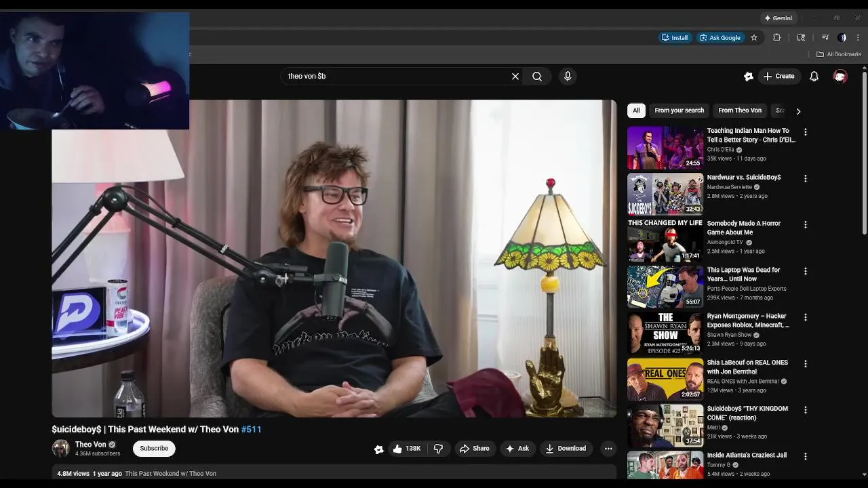Open the YouTube account avatar menu
Screen dimensions: 868x488
coord(840,77)
